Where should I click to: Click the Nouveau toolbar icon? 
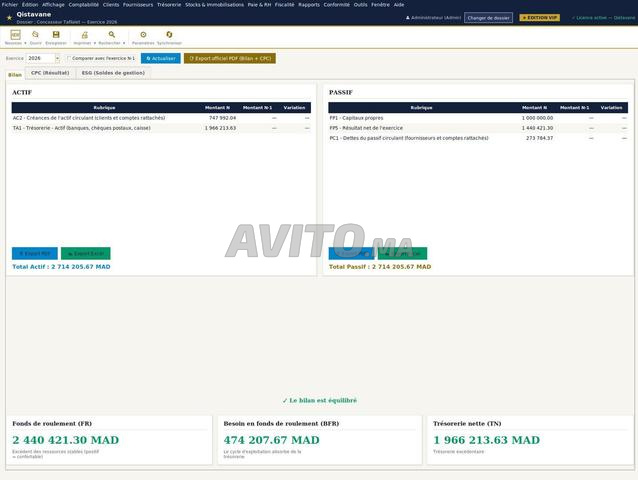coord(15,35)
